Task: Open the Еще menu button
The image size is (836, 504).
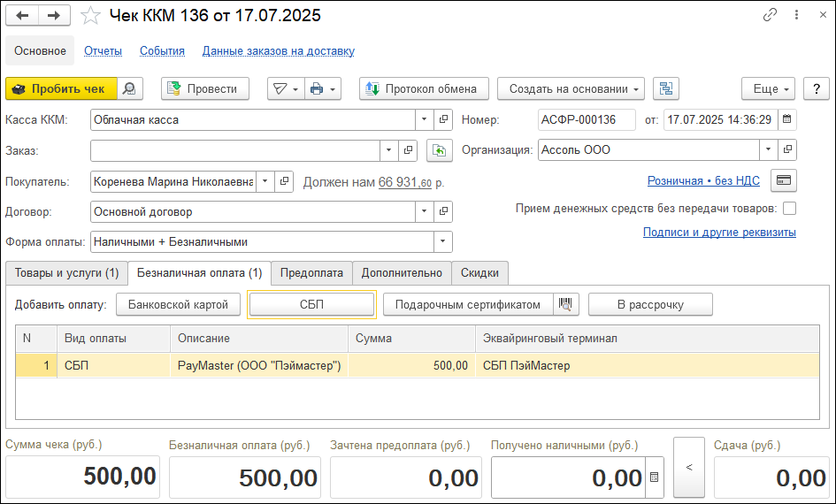Action: 769,88
